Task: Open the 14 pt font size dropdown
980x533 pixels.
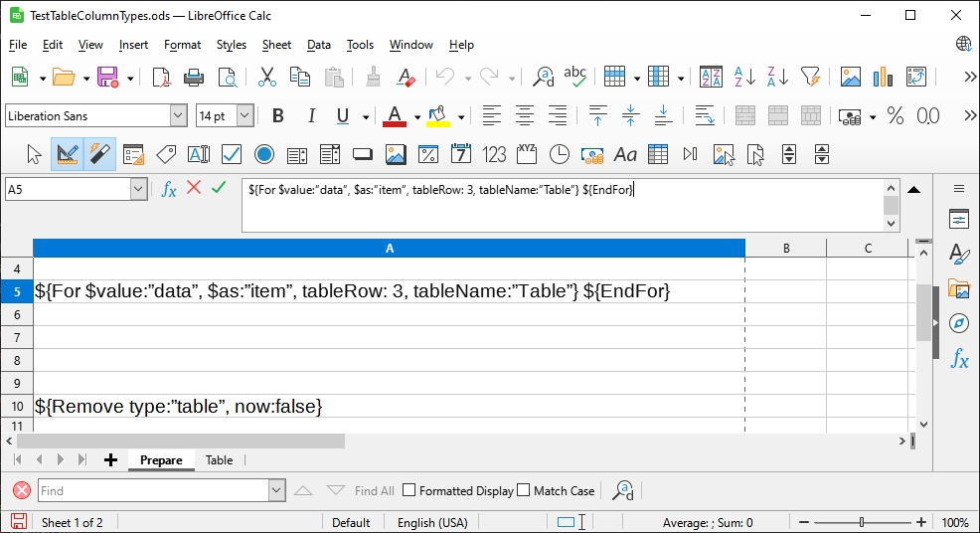Action: coord(245,116)
